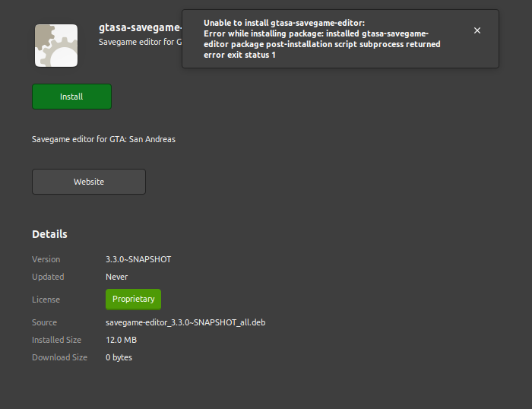Click the subtitle under the package title
The height and width of the screenshot is (409, 532).
pyautogui.click(x=140, y=42)
